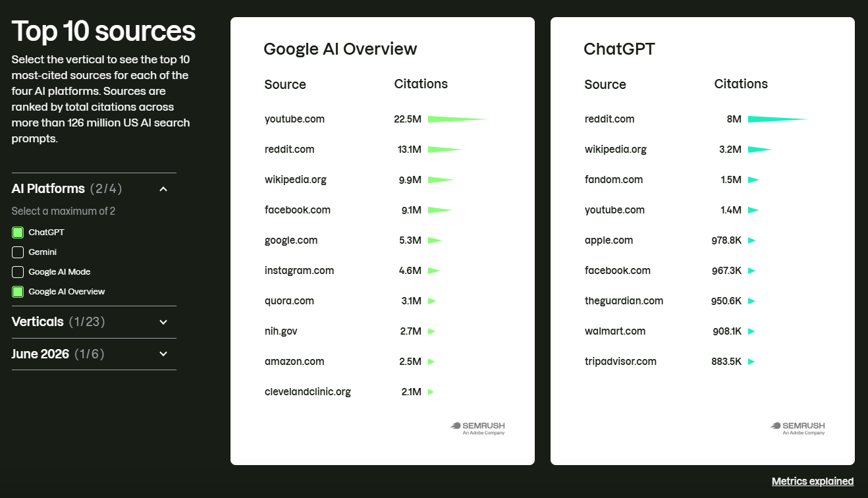Collapse the AI Platforms section chevron
This screenshot has height=498, width=868.
click(x=163, y=189)
